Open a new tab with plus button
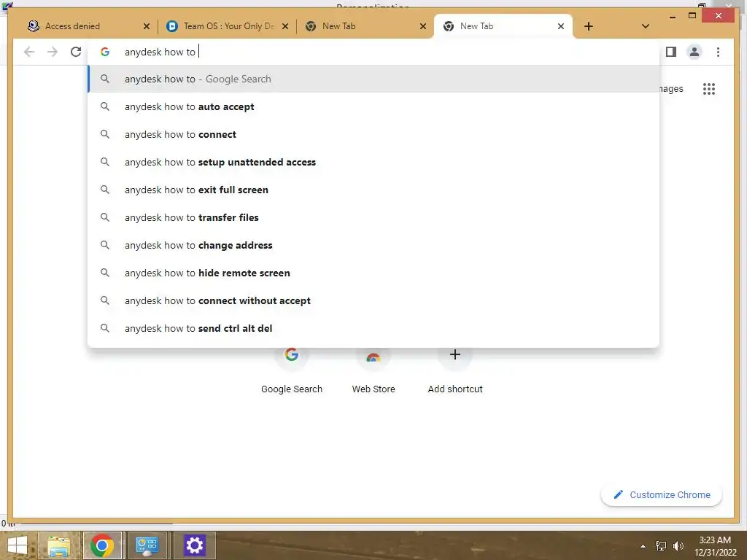 [x=589, y=26]
